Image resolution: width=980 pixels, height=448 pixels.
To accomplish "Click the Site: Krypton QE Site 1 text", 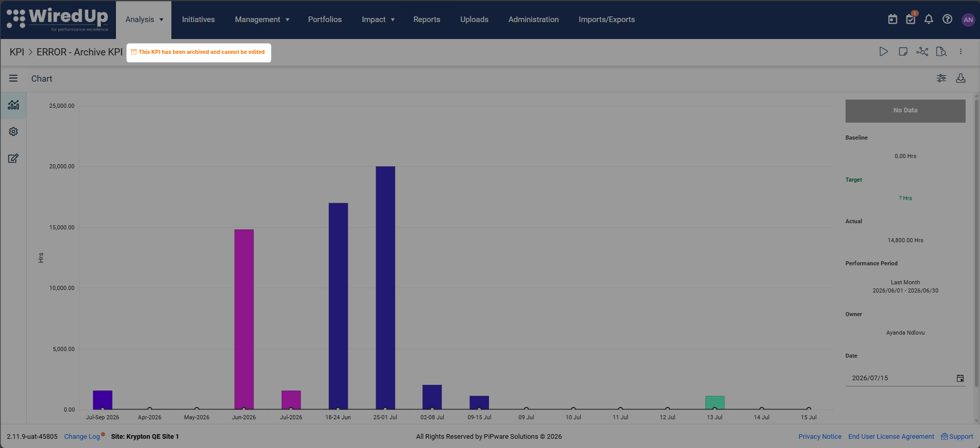I will 145,437.
